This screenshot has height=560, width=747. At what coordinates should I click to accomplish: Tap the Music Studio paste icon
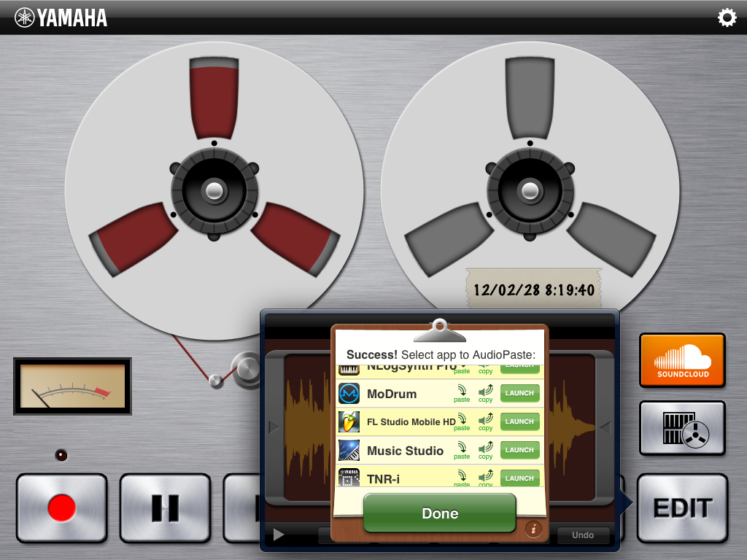(x=462, y=451)
